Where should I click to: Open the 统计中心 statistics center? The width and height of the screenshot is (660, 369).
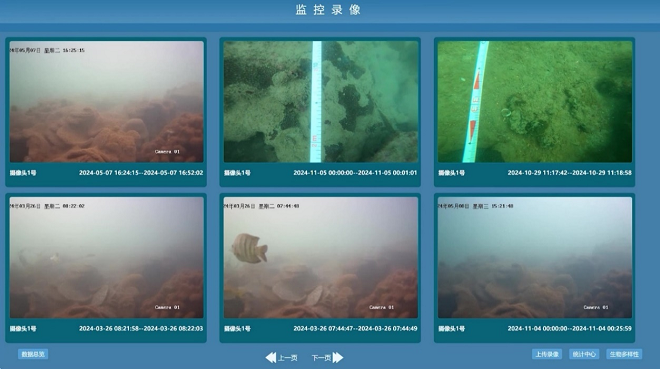[584, 354]
